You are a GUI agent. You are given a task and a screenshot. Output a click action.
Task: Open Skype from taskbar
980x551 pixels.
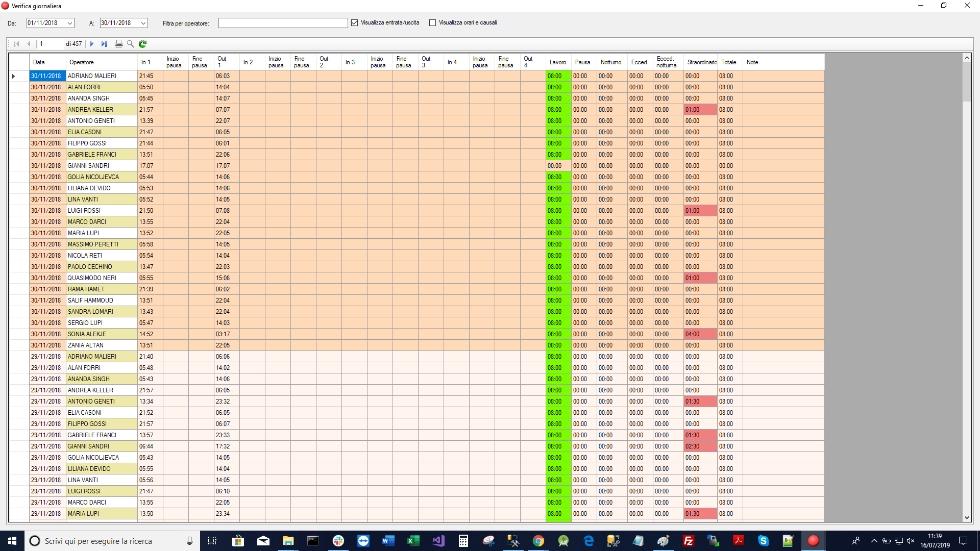point(764,541)
